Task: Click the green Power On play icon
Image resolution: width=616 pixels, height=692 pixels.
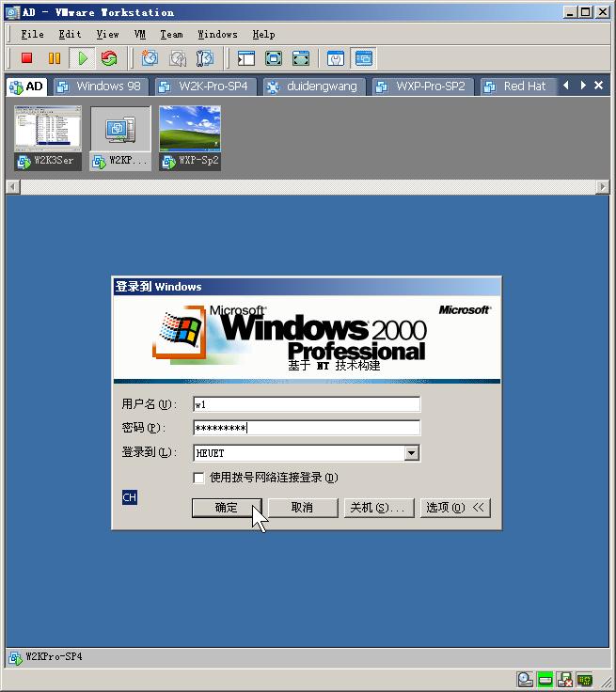Action: (82, 58)
